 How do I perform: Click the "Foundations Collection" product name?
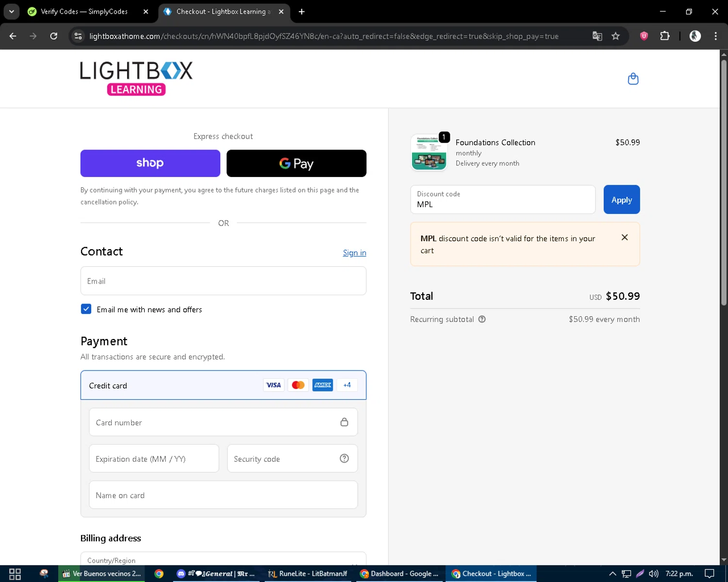coord(495,142)
